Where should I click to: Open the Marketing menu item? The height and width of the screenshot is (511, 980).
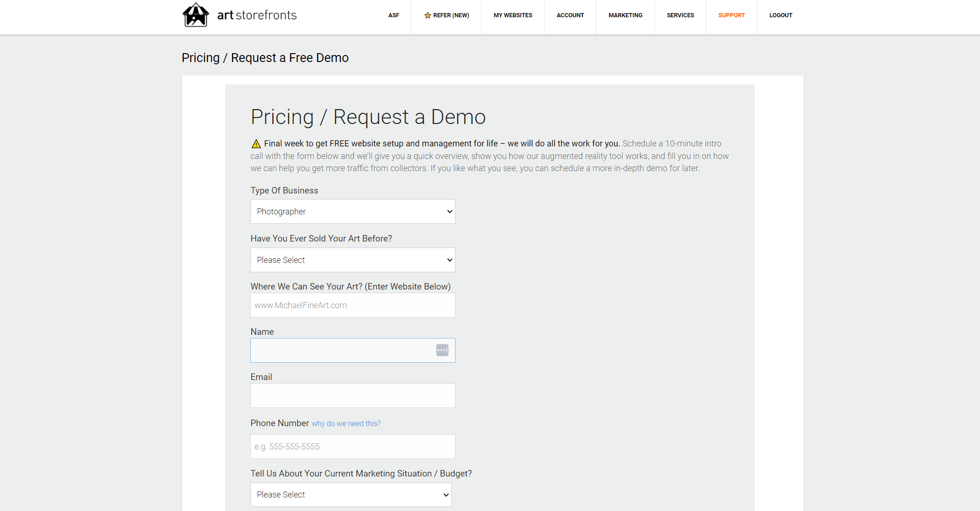pos(625,15)
